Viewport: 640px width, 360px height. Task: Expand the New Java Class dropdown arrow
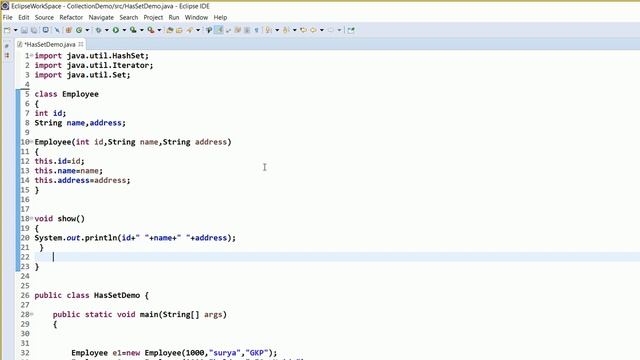(87, 30)
